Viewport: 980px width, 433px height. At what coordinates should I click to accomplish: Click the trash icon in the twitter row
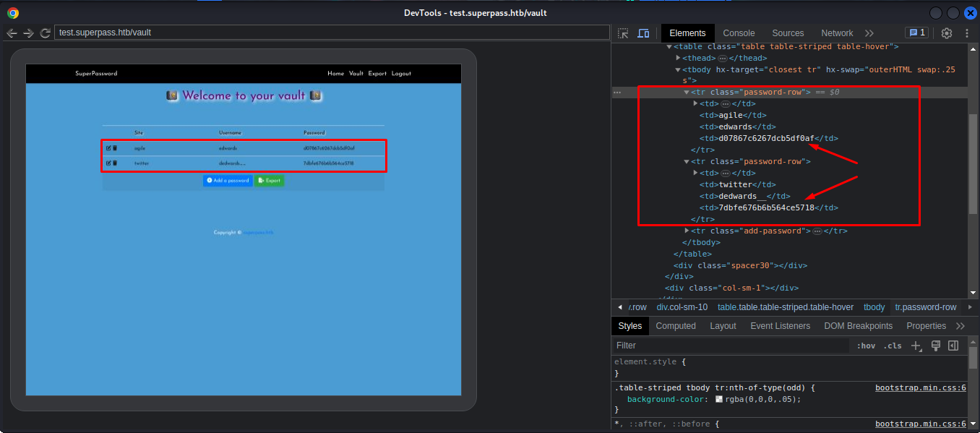[115, 163]
